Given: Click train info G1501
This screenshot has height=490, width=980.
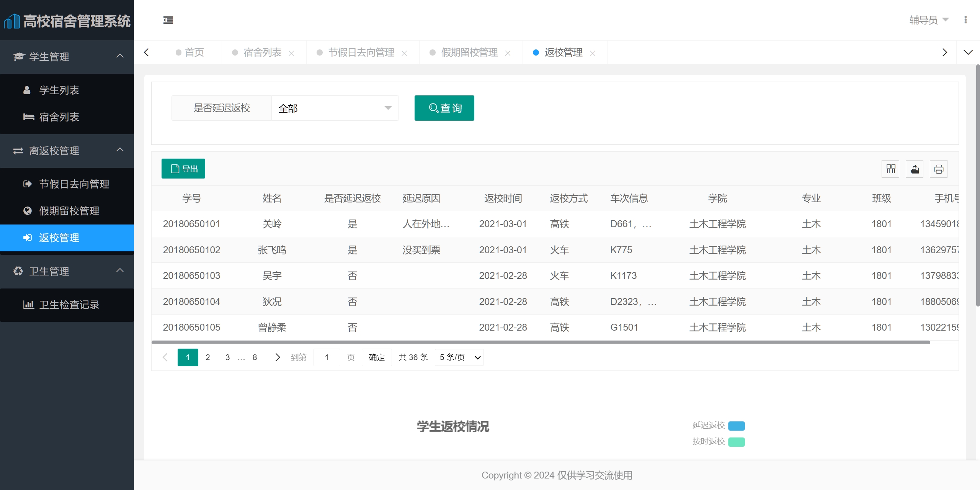Looking at the screenshot, I should tap(624, 328).
